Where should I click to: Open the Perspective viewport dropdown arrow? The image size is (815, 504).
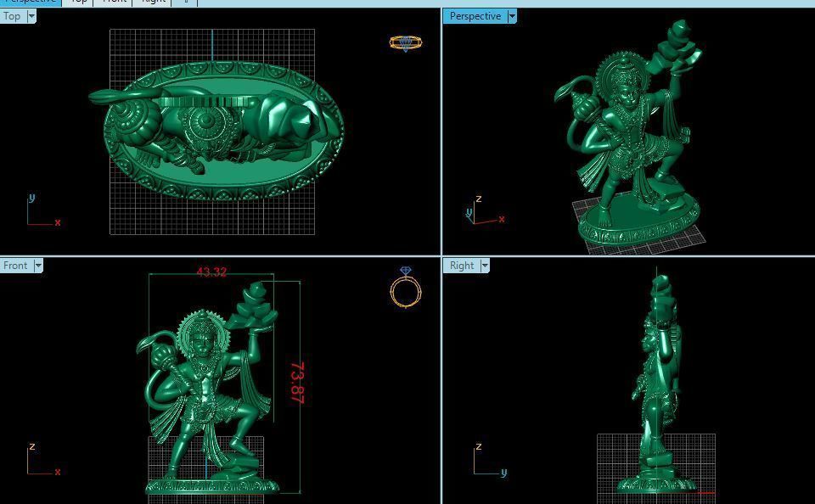point(512,16)
